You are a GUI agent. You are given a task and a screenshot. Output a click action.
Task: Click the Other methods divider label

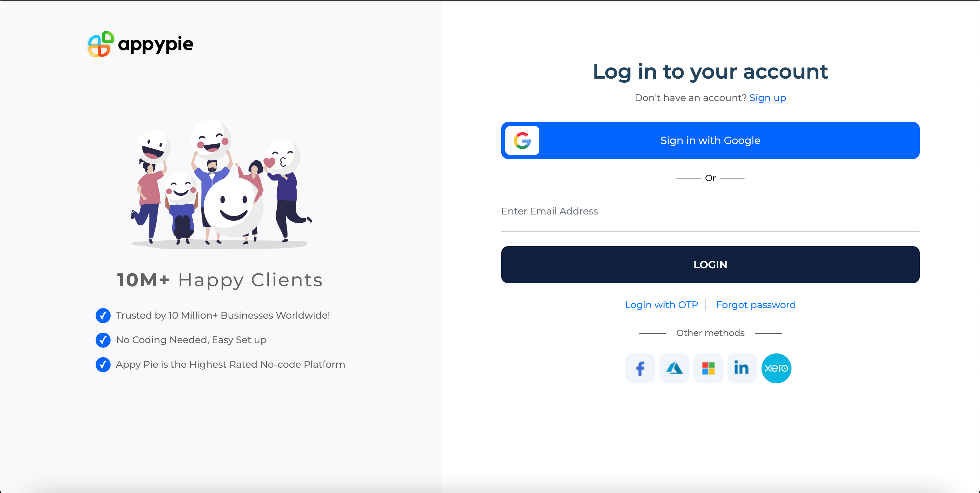[710, 333]
